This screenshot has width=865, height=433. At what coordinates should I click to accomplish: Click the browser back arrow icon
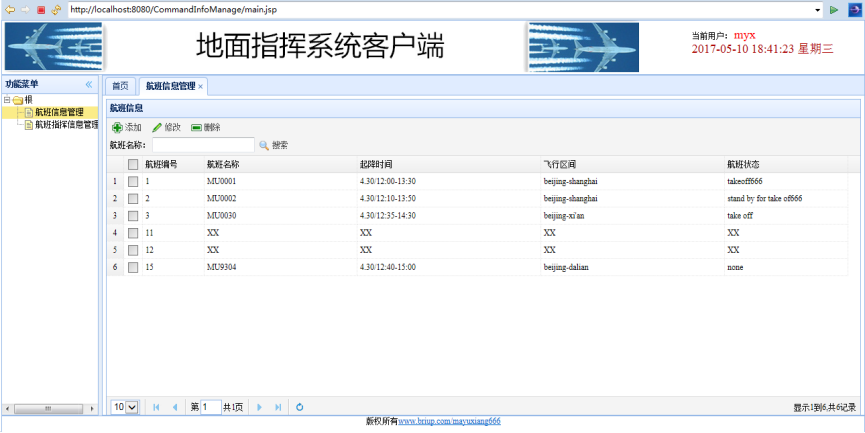pos(9,9)
